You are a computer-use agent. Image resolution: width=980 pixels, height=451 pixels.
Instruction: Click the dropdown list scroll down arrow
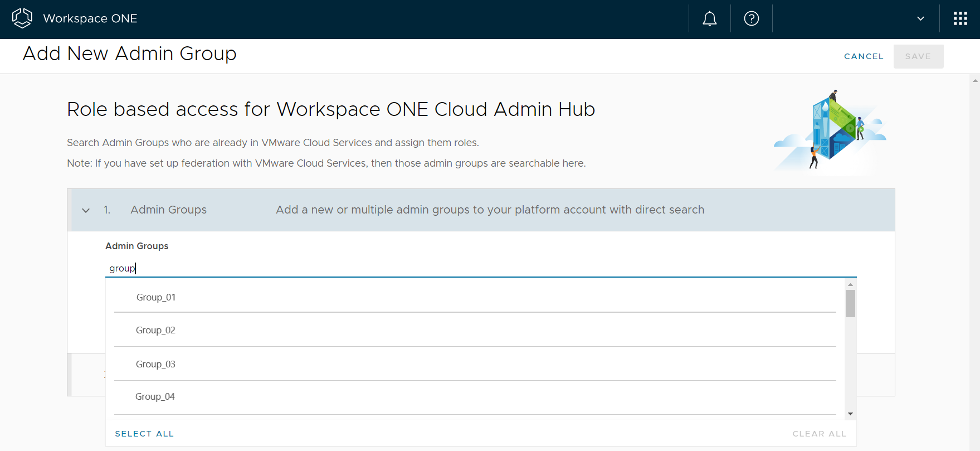click(850, 414)
